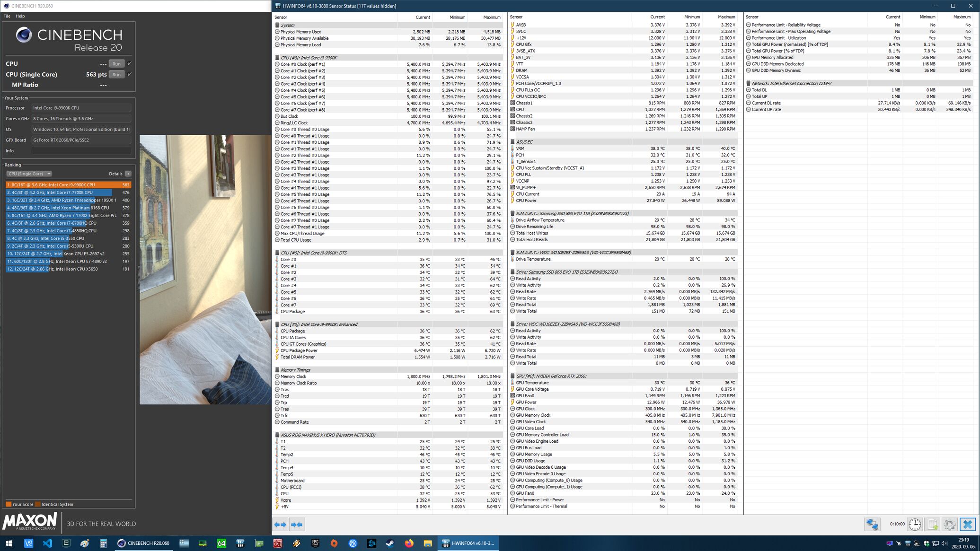This screenshot has height=551, width=980.
Task: Click the Memory Timings section header
Action: tap(388, 370)
